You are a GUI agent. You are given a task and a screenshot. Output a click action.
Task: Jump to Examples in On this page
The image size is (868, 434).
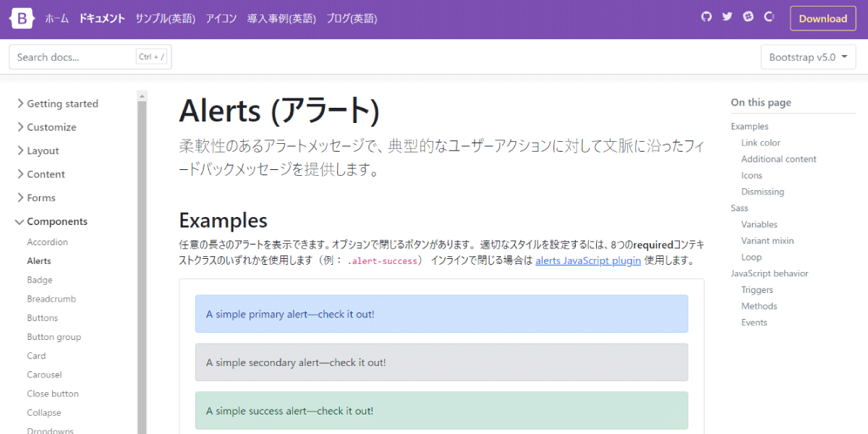click(749, 127)
